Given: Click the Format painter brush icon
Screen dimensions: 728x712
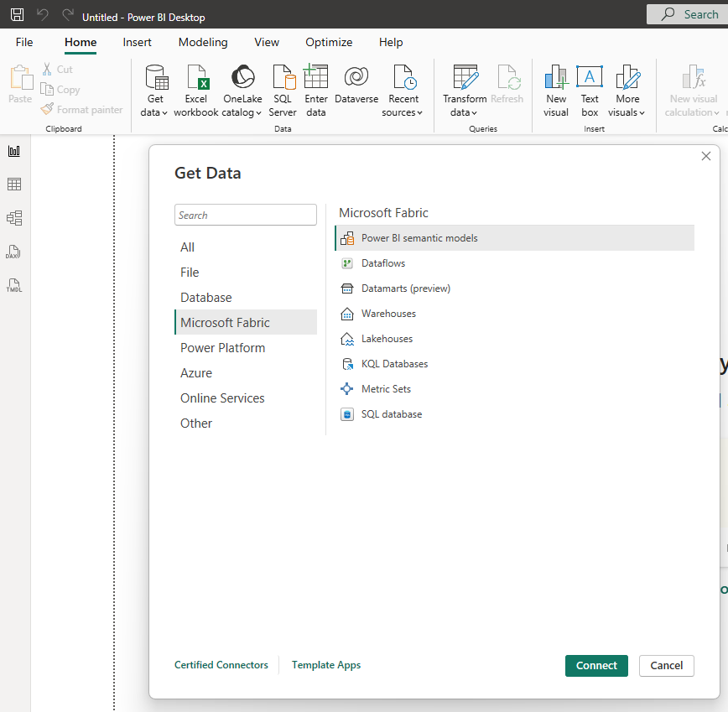Looking at the screenshot, I should pyautogui.click(x=47, y=110).
